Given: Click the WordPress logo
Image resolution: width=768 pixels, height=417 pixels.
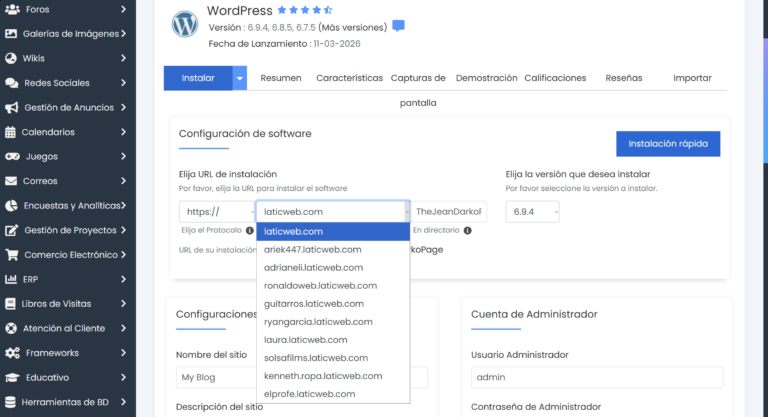Looking at the screenshot, I should click(185, 24).
